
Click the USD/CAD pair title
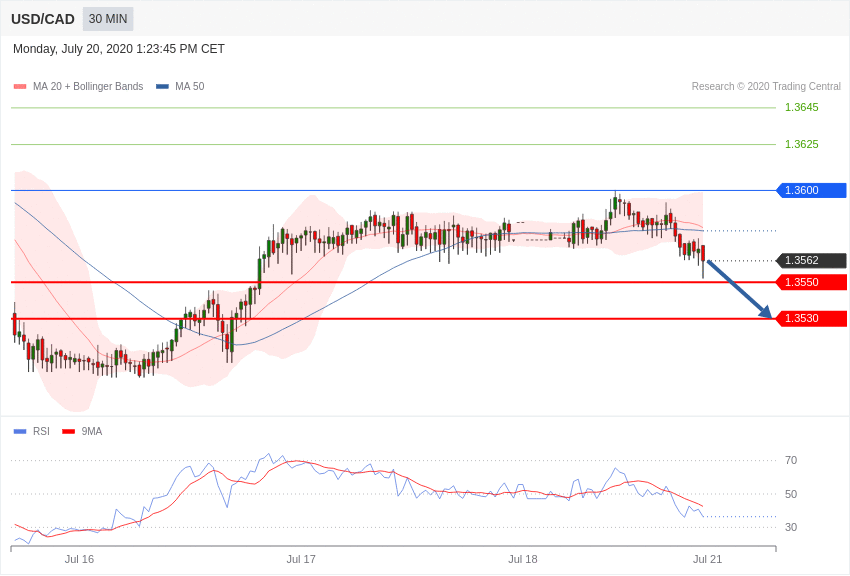pos(43,19)
